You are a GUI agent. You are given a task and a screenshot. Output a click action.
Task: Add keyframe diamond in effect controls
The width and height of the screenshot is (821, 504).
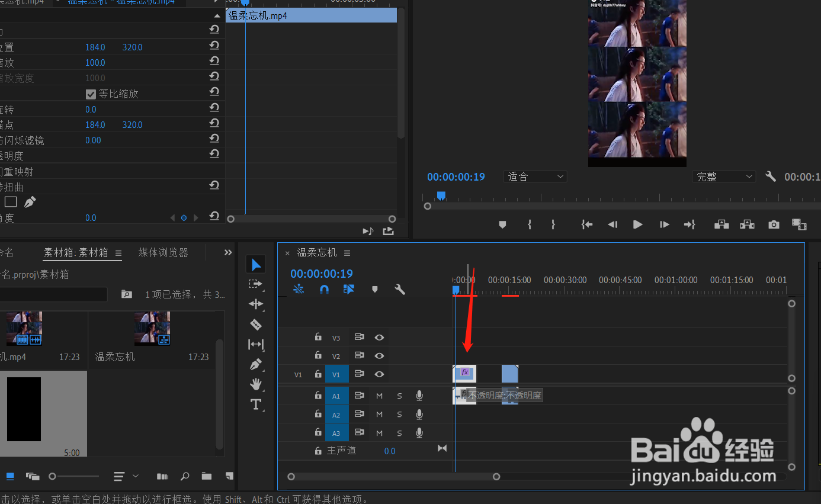tap(184, 218)
